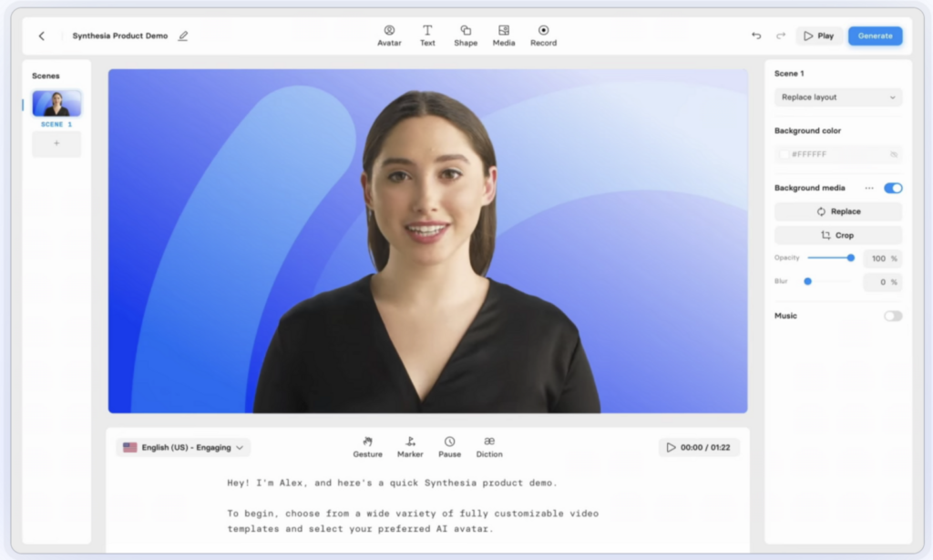Select the Text tool
The image size is (933, 560).
pos(427,35)
